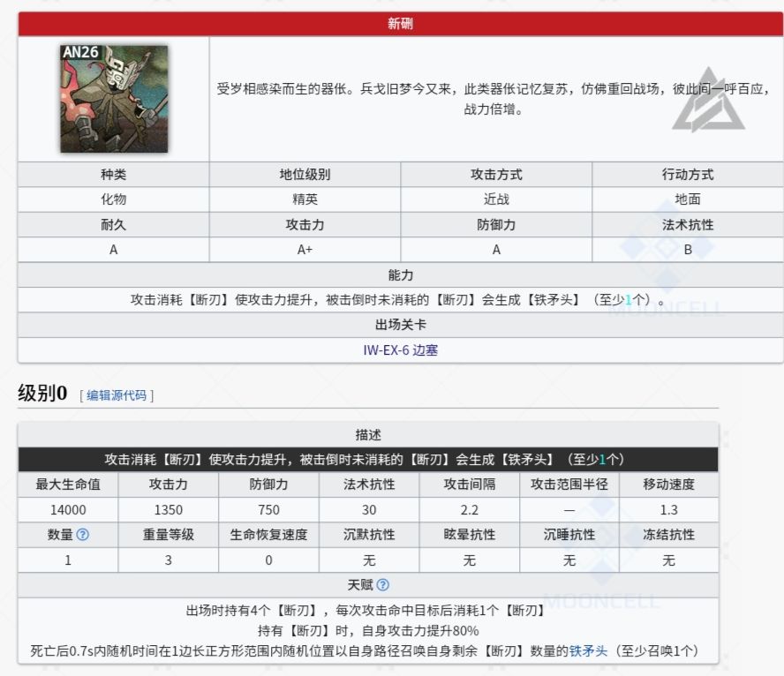Select the 30 magic resistance value

369,509
